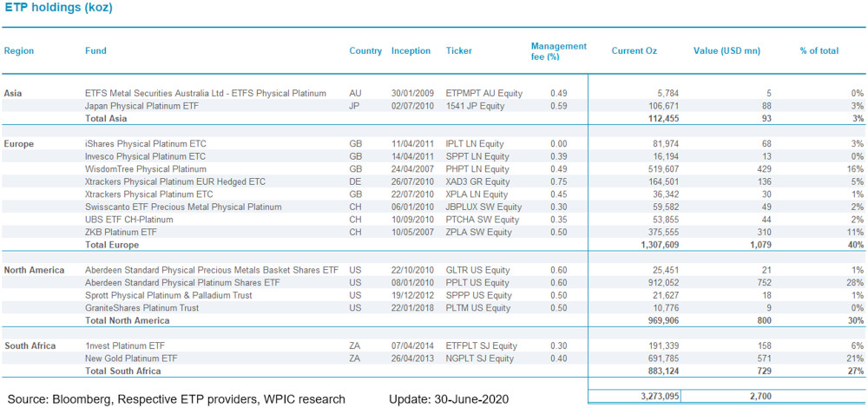
Task: Click management fee 0.75 for Xtrackers
Action: pos(558,181)
